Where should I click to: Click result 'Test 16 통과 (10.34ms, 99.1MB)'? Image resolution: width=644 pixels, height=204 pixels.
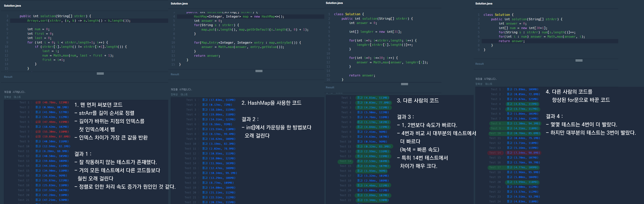pos(211,173)
